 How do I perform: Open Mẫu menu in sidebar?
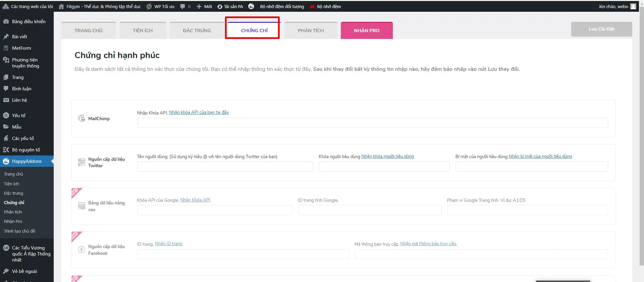27,127
